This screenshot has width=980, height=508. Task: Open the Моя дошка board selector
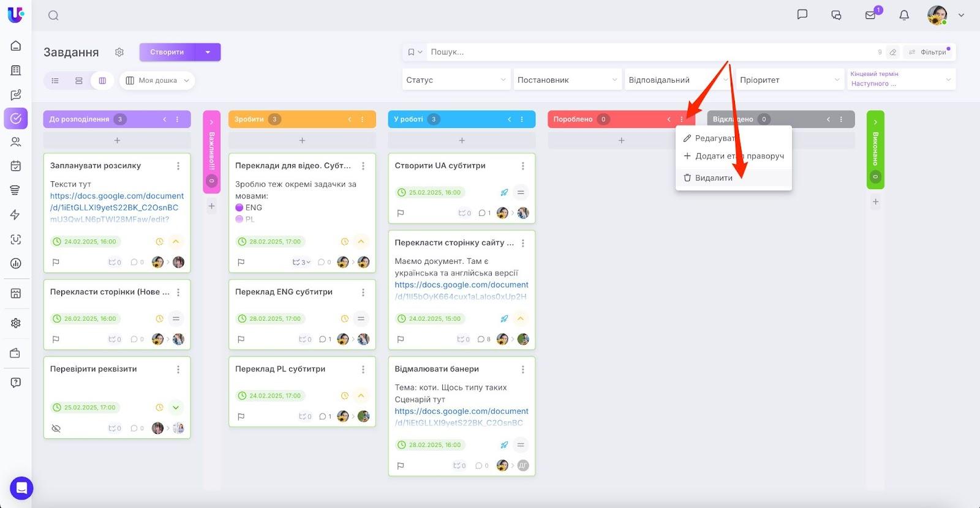click(x=157, y=80)
